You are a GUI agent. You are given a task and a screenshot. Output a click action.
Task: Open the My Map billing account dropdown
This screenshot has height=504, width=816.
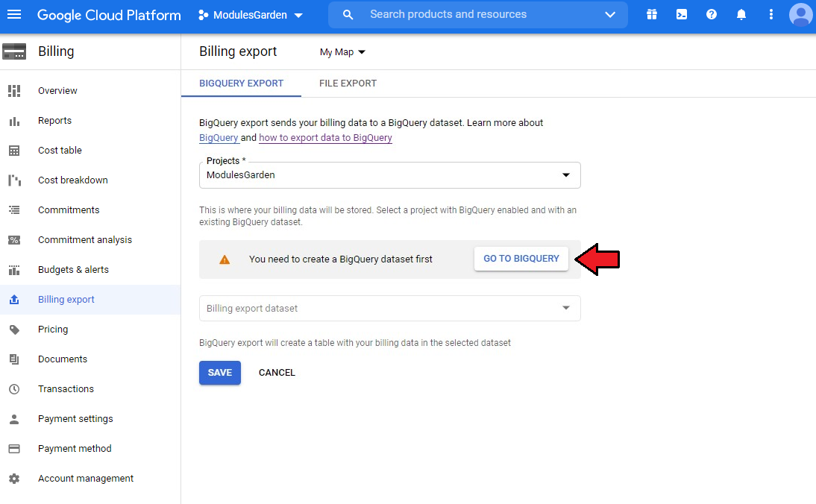coord(342,52)
